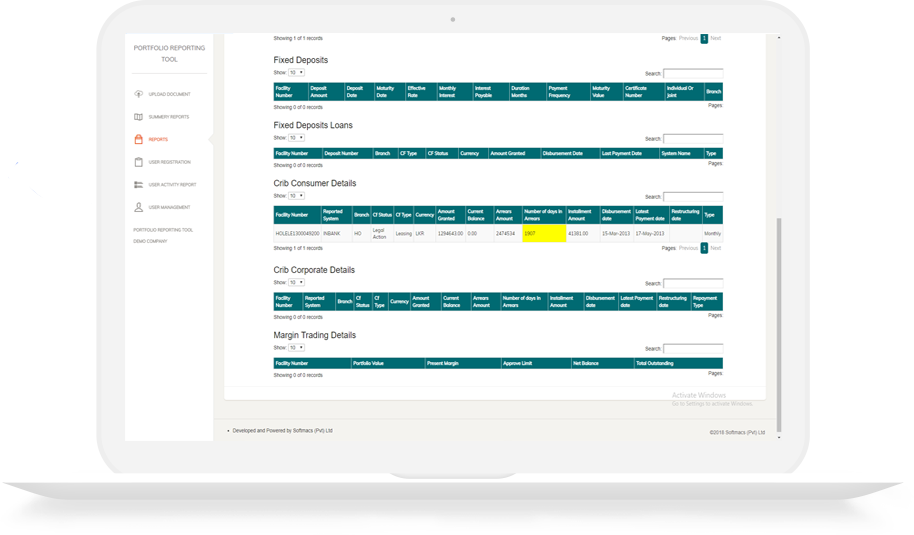
Task: Click the Reports bag icon in sidebar
Action: 138,140
